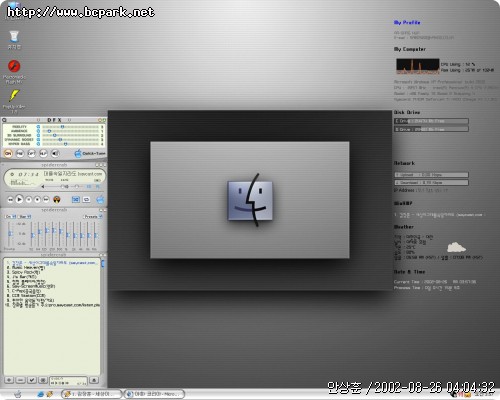Click the nuclear-symbol eject button in the player
The image size is (500, 400).
tap(57, 200)
